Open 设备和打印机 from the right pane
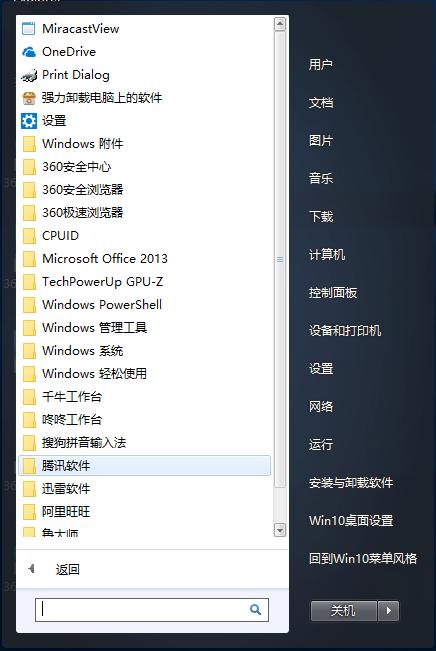The image size is (436, 651). tap(345, 330)
